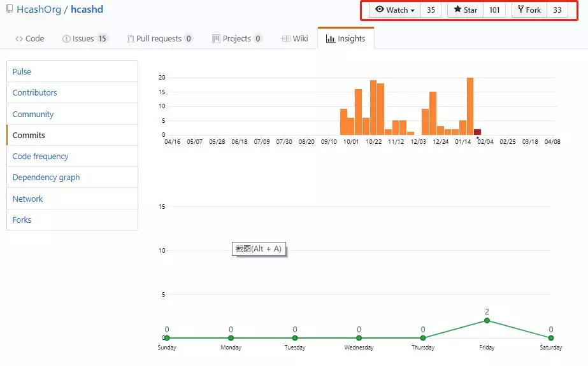
Task: Open Dependency graph in the sidebar
Action: click(72, 177)
